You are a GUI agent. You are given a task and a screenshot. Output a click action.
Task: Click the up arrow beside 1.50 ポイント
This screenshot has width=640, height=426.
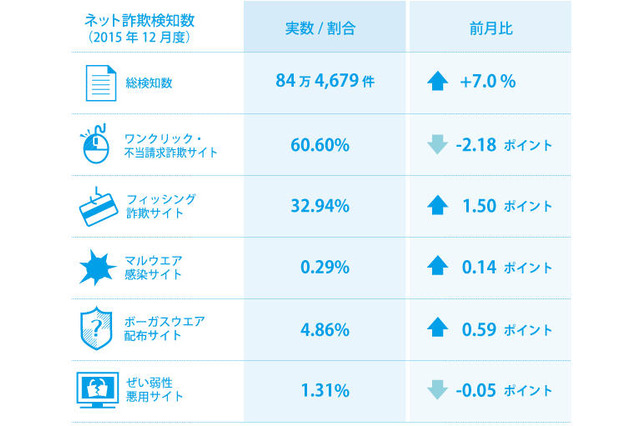(x=437, y=206)
